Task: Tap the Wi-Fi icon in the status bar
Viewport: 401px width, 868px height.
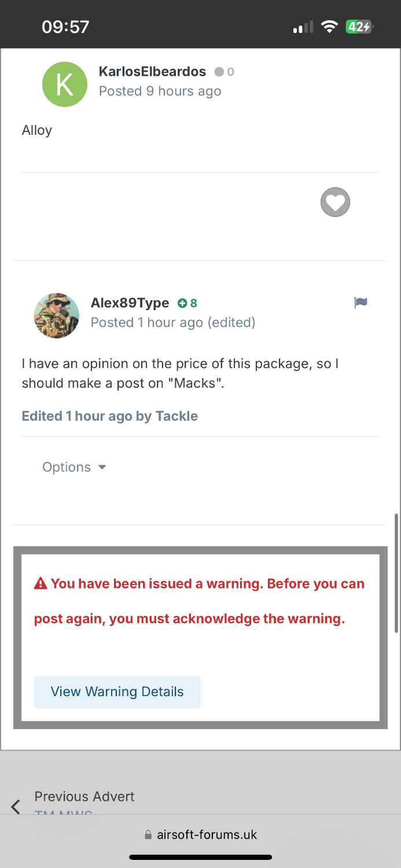Action: pos(329,27)
